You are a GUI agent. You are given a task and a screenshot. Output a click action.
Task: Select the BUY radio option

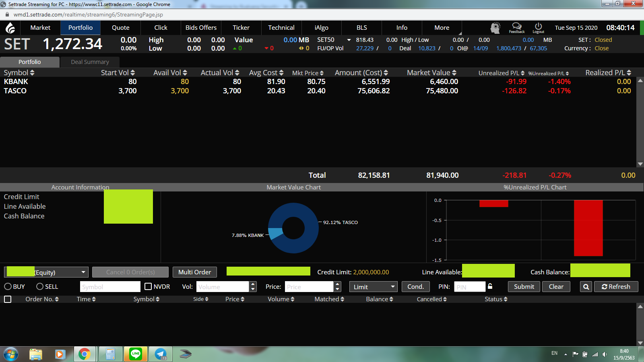click(8, 287)
